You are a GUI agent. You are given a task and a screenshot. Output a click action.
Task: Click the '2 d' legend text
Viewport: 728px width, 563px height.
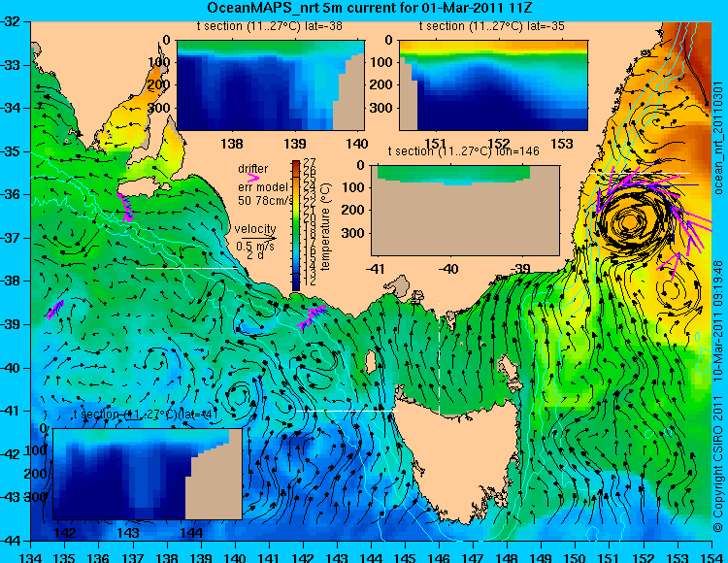click(255, 255)
